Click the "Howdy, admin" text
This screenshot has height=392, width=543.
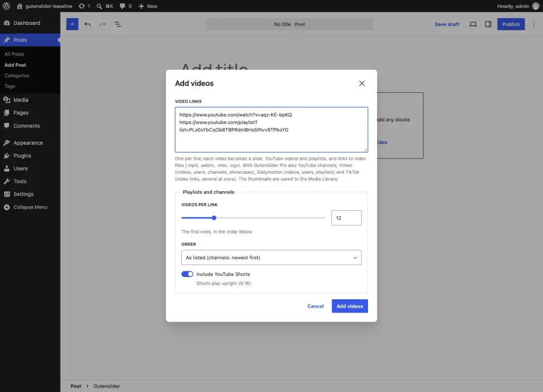pos(513,6)
